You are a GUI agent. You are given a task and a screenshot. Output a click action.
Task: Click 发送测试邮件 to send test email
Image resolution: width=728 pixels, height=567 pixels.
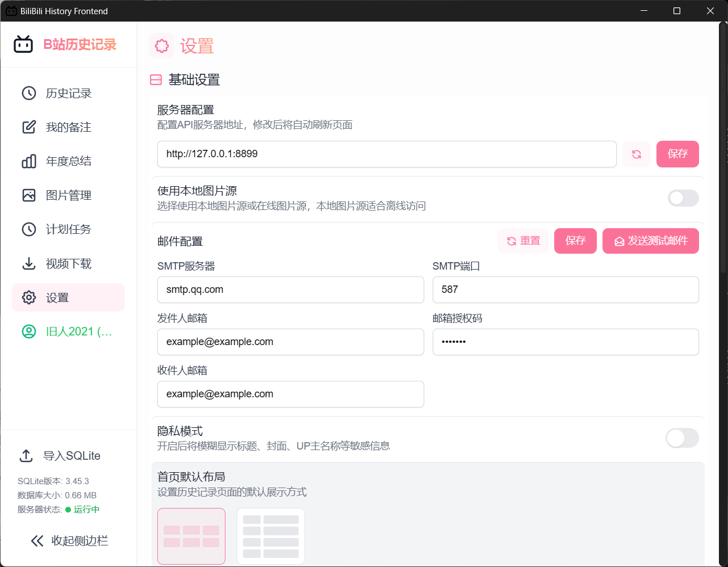[x=650, y=241]
